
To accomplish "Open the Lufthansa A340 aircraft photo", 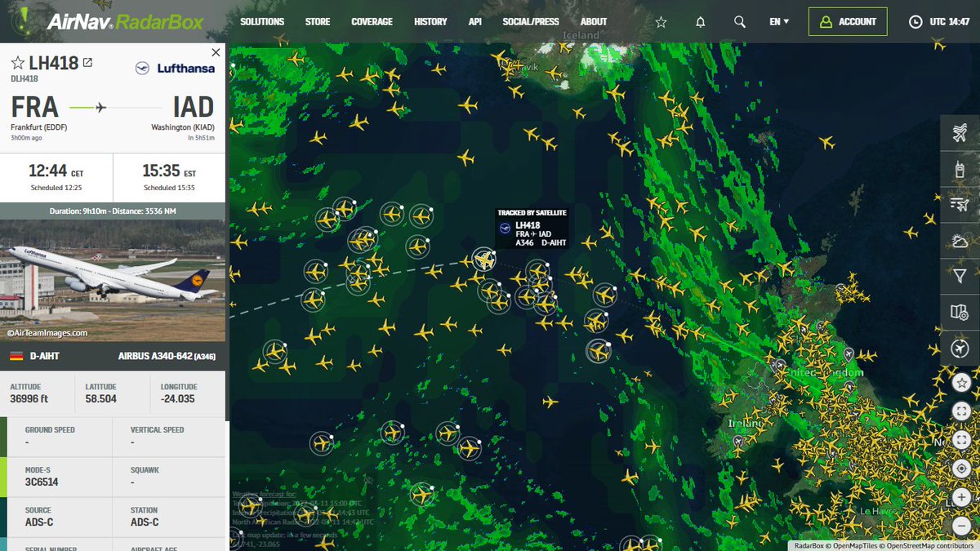I will 112,282.
